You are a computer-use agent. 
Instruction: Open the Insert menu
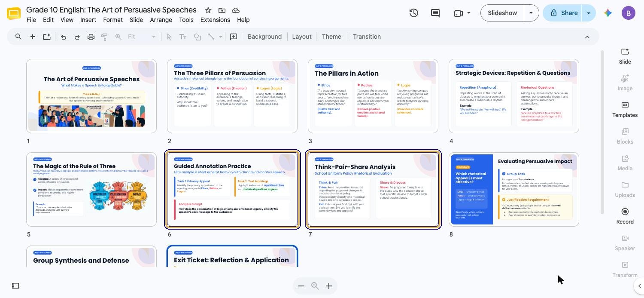tap(88, 20)
